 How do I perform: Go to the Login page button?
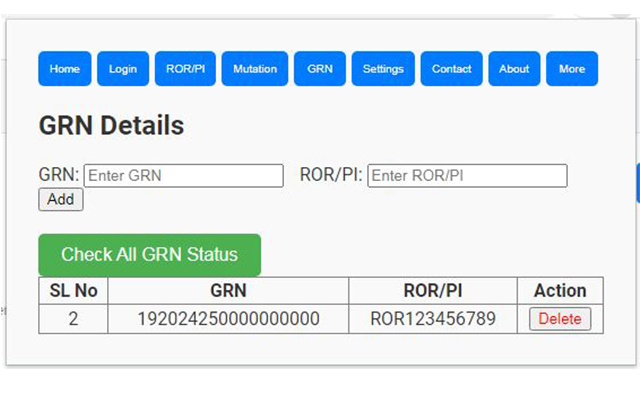(x=123, y=69)
